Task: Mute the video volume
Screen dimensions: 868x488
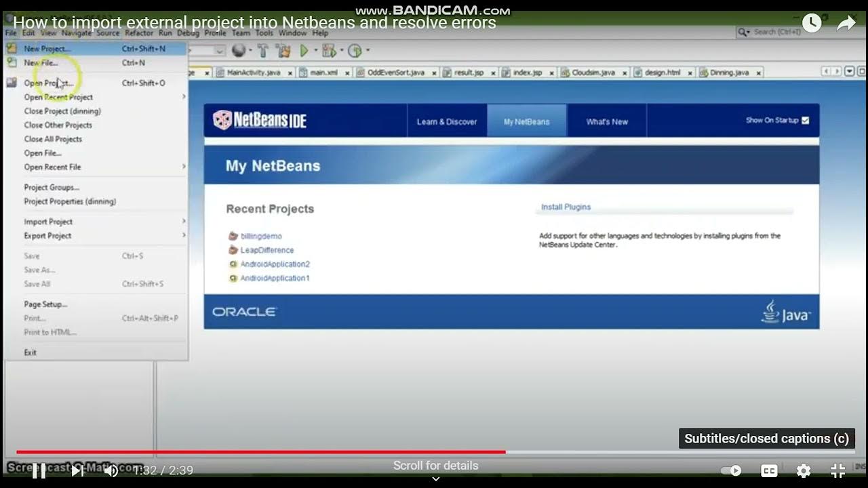Action: tap(111, 470)
